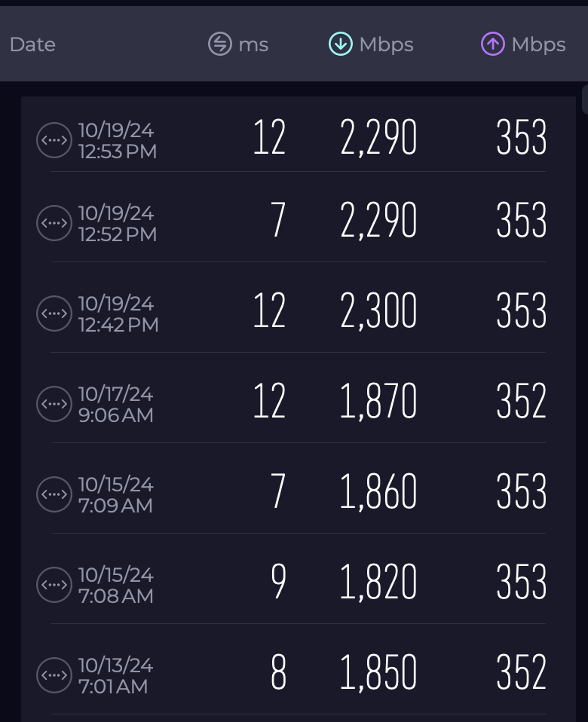The height and width of the screenshot is (722, 588).
Task: Open the 1,870 Mbps download result
Action: [378, 401]
